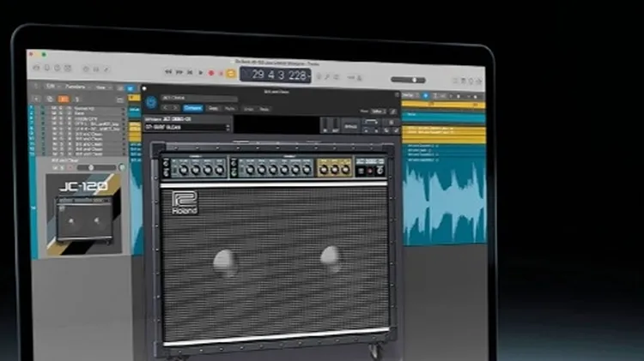The width and height of the screenshot is (644, 361).
Task: Open the Edit menu in tracks area
Action: pyautogui.click(x=51, y=86)
